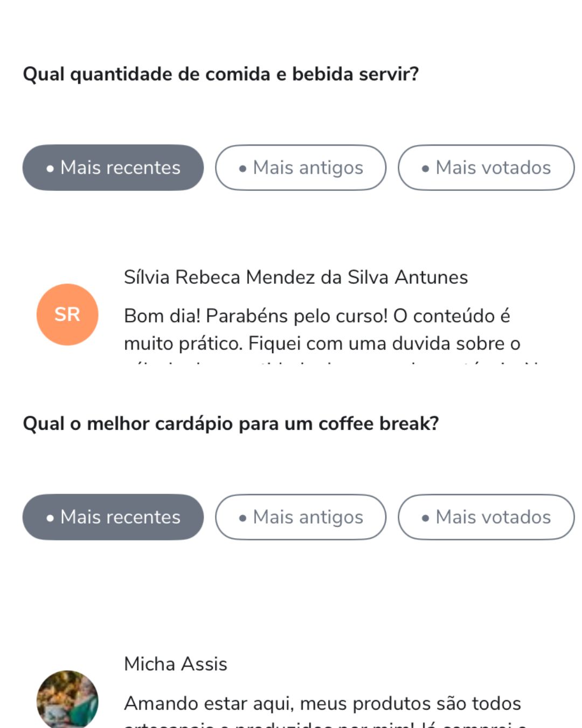
Task: Select Mais recentes under the coffee break question
Action: (x=113, y=517)
